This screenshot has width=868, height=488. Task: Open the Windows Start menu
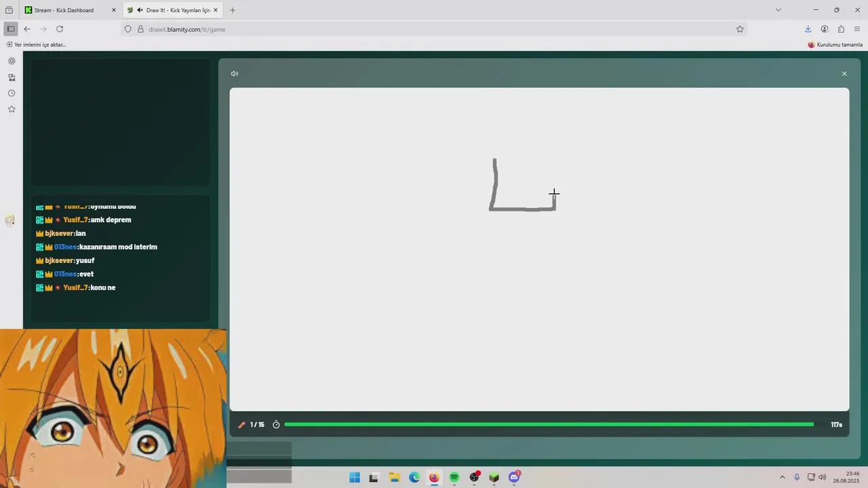(x=355, y=477)
